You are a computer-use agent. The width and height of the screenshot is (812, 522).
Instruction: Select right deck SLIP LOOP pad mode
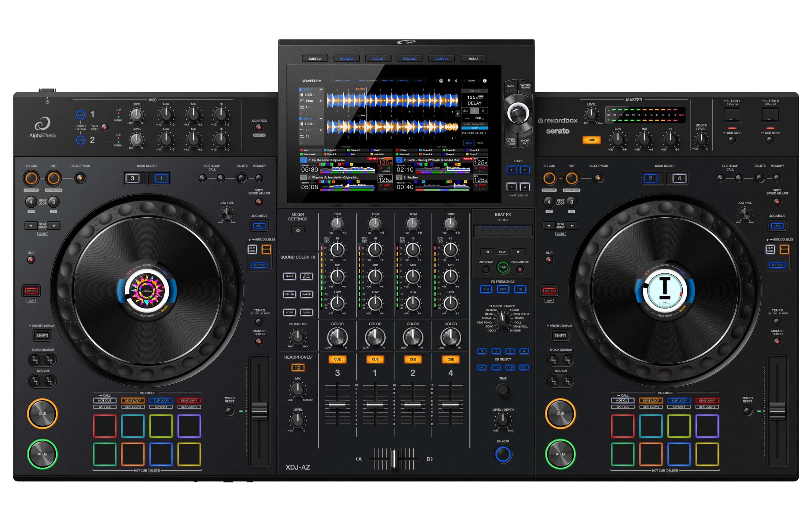pos(679,400)
